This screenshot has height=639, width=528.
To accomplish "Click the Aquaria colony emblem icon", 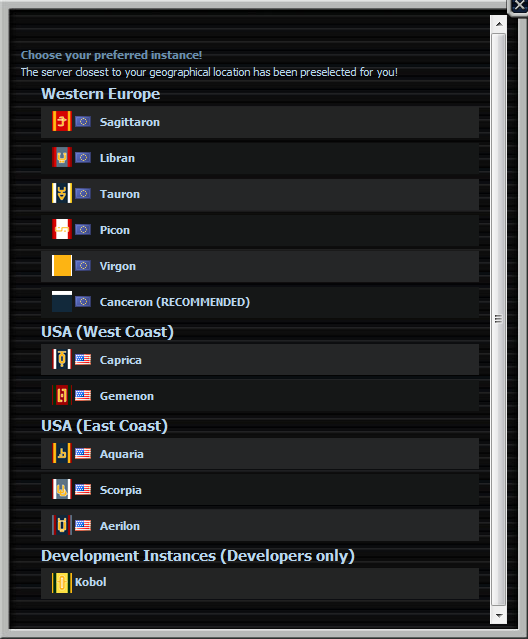I will click(x=62, y=453).
